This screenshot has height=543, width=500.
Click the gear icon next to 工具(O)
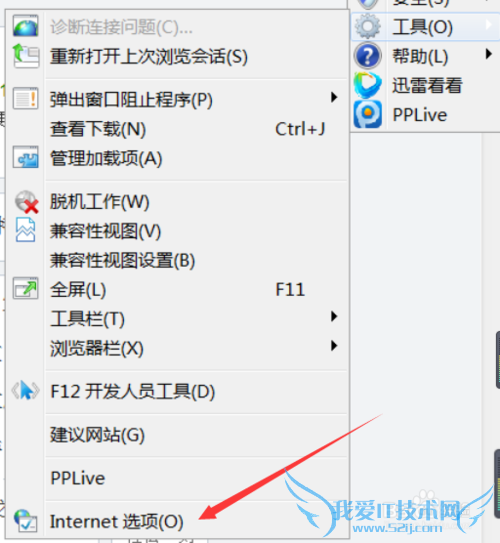[368, 26]
